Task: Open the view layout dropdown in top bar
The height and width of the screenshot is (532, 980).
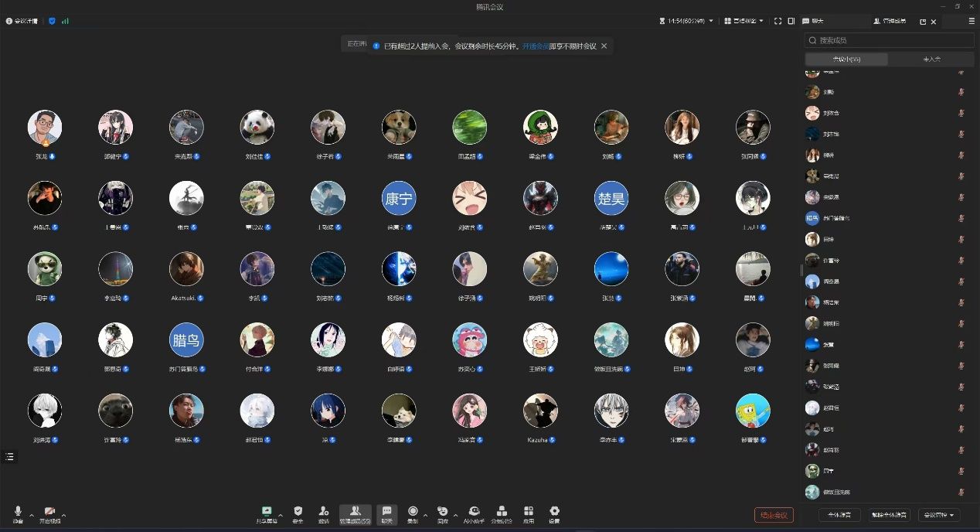Action: [744, 21]
